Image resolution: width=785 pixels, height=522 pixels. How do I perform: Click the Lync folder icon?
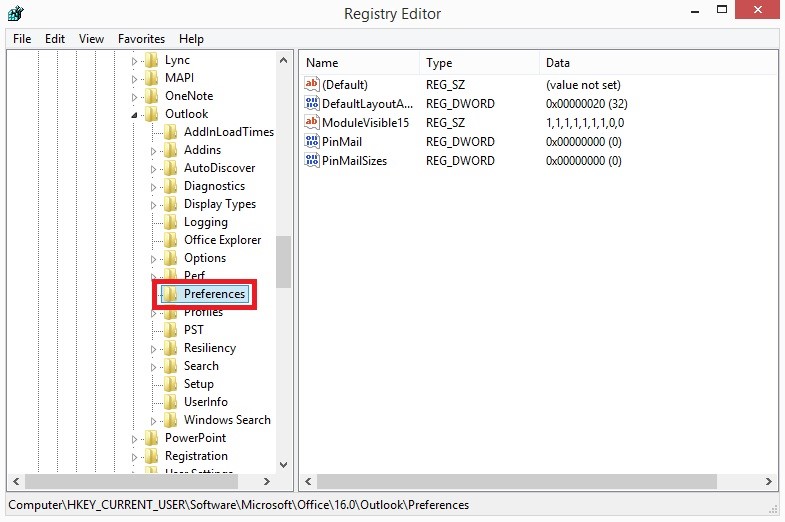tap(152, 61)
